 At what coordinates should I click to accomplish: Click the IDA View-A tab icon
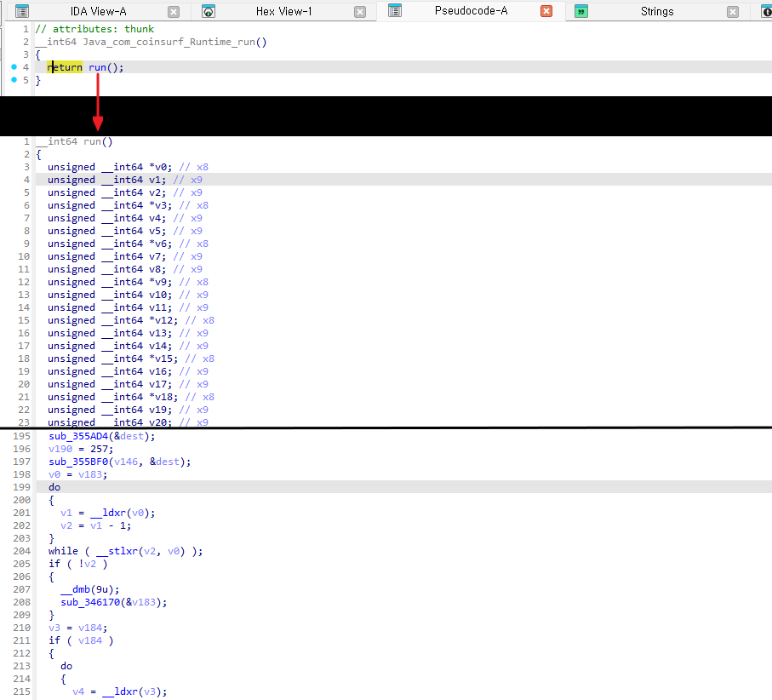[22, 11]
